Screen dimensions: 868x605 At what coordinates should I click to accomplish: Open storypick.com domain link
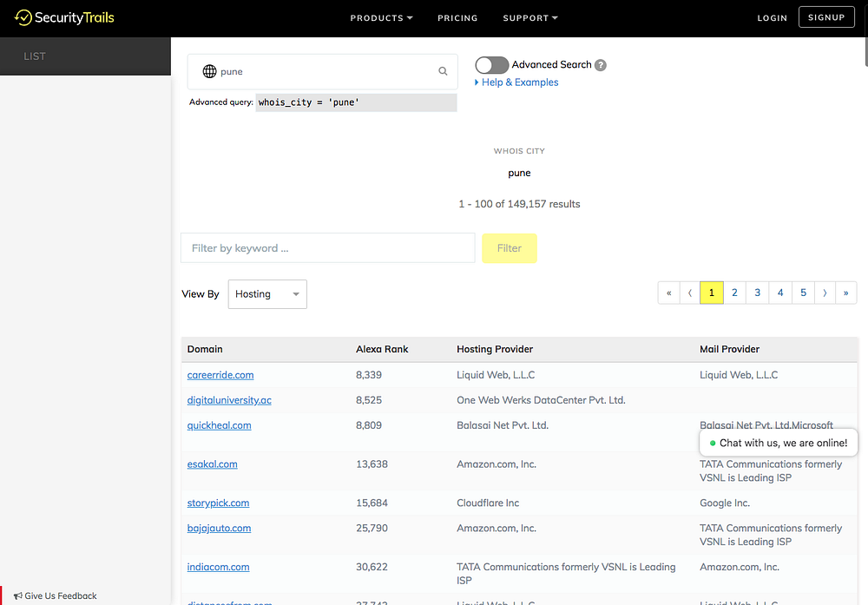[x=218, y=503]
